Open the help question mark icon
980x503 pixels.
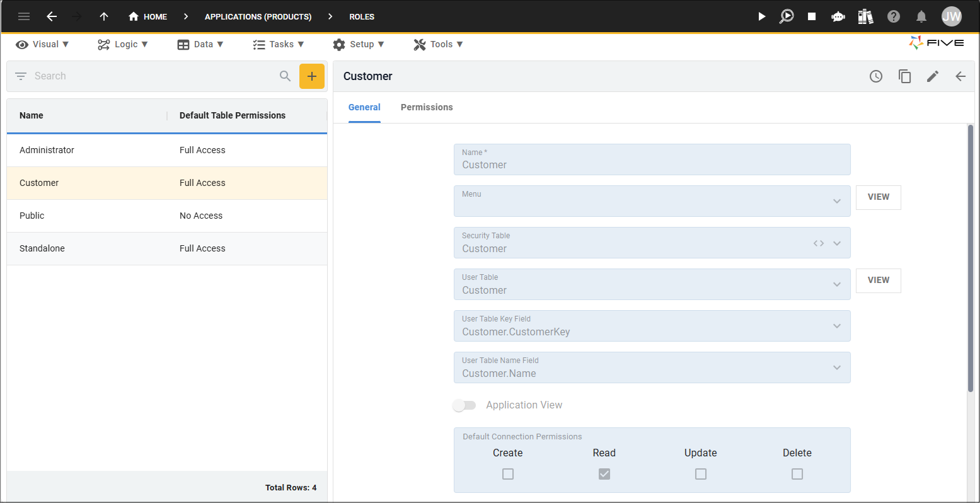(x=894, y=16)
